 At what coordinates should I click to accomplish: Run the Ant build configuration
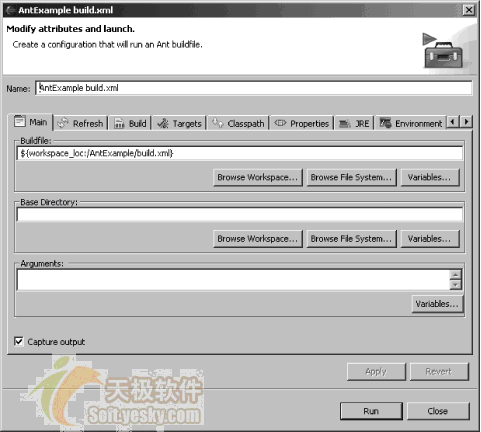point(371,411)
